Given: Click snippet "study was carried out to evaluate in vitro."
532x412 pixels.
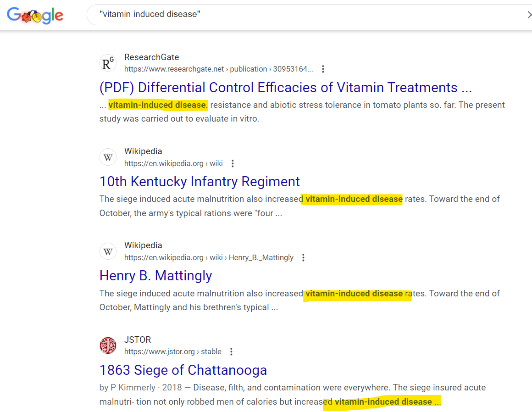Looking at the screenshot, I should coord(179,119).
